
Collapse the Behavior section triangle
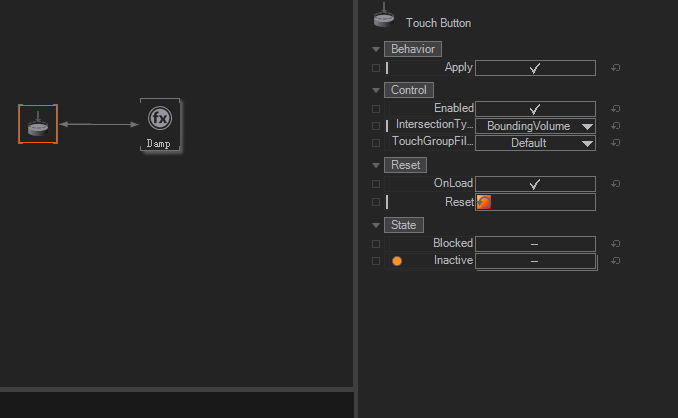[376, 49]
